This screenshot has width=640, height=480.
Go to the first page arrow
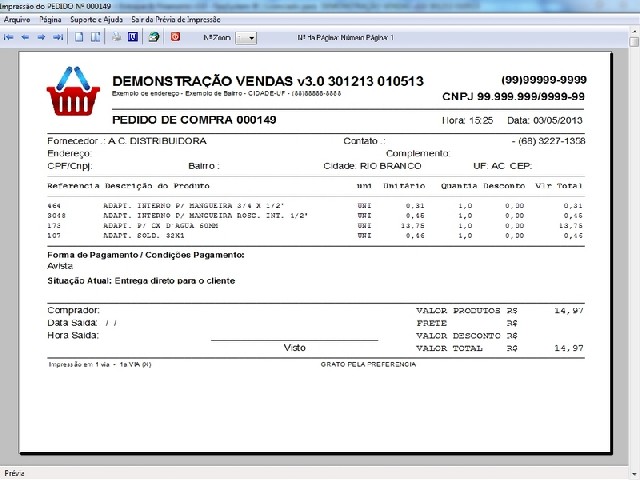click(9, 37)
